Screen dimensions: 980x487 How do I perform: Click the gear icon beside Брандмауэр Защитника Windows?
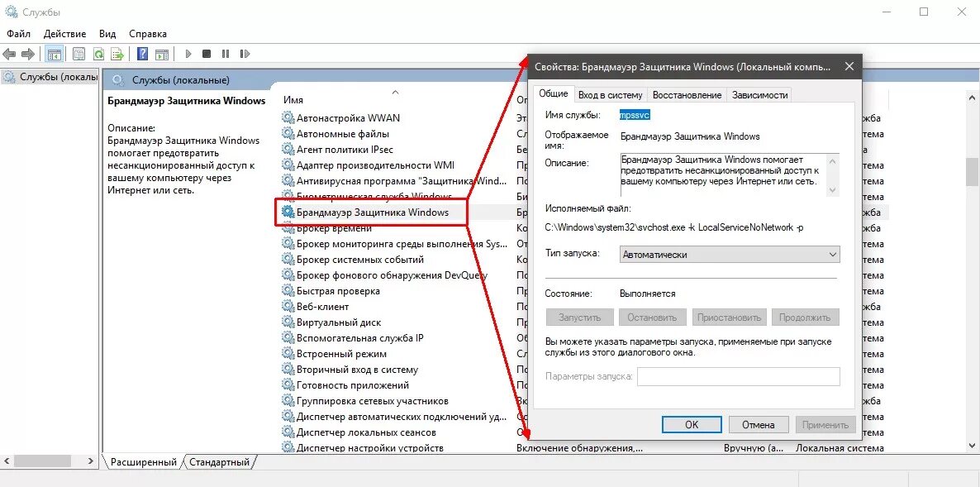(288, 212)
